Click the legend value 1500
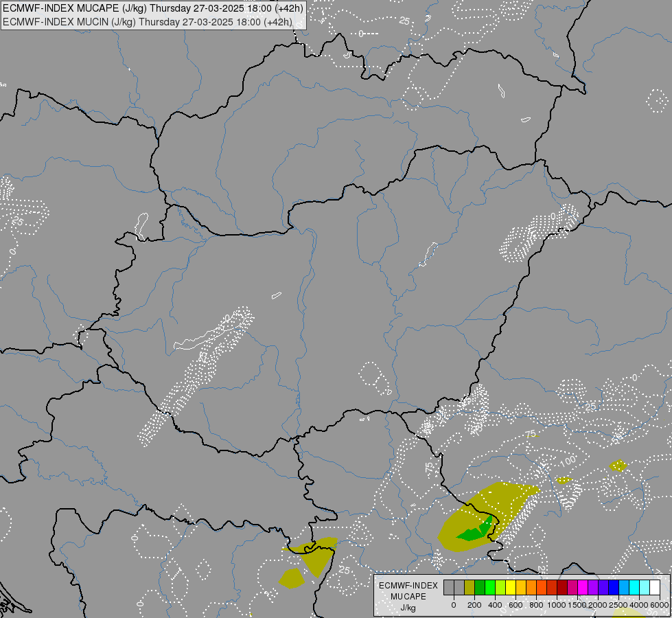Viewport: 672px width, 618px height. 577,605
